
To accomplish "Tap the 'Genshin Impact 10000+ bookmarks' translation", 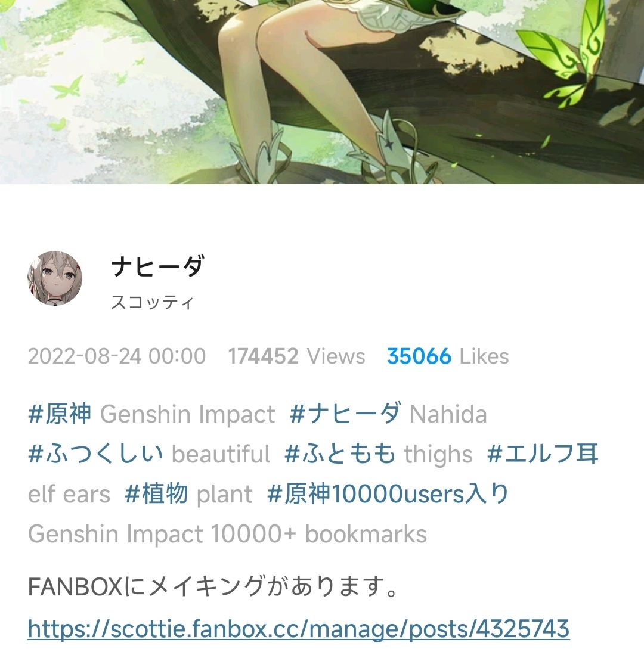I will pyautogui.click(x=227, y=533).
